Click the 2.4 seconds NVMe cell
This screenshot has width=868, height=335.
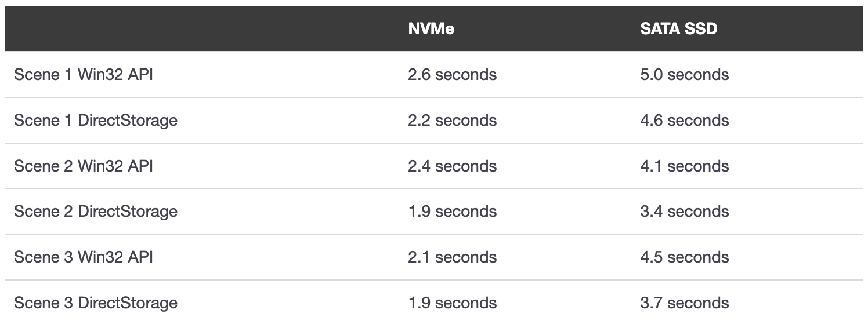452,166
